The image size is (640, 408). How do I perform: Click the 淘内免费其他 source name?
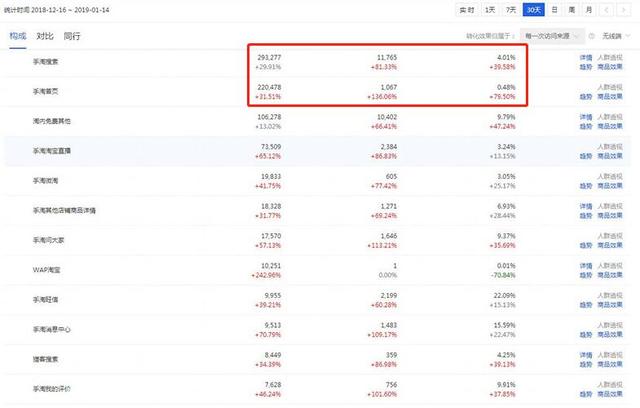click(x=51, y=121)
